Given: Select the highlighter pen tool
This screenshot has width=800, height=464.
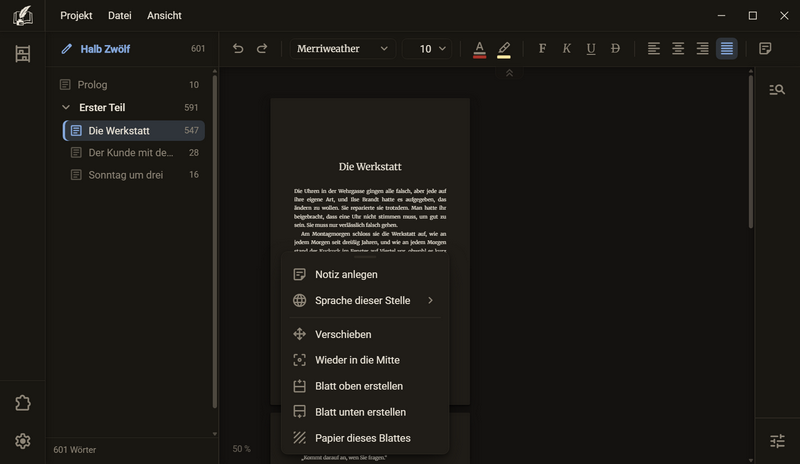Looking at the screenshot, I should [x=504, y=49].
